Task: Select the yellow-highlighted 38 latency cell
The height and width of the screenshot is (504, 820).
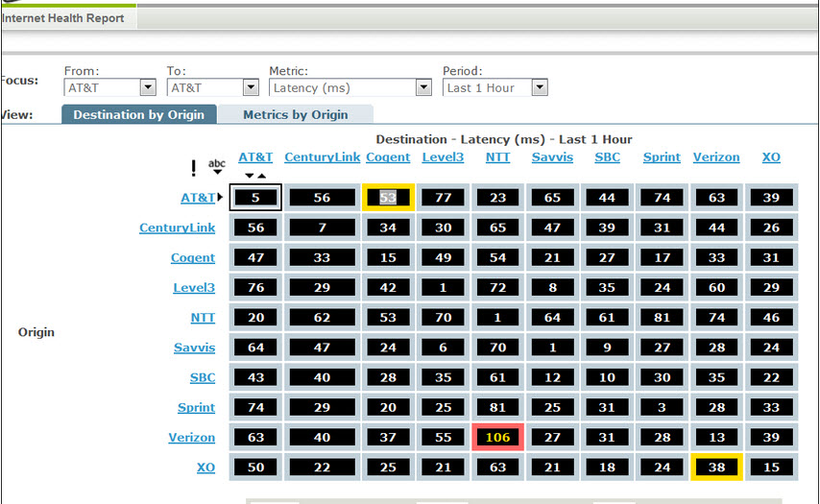Action: 716,467
